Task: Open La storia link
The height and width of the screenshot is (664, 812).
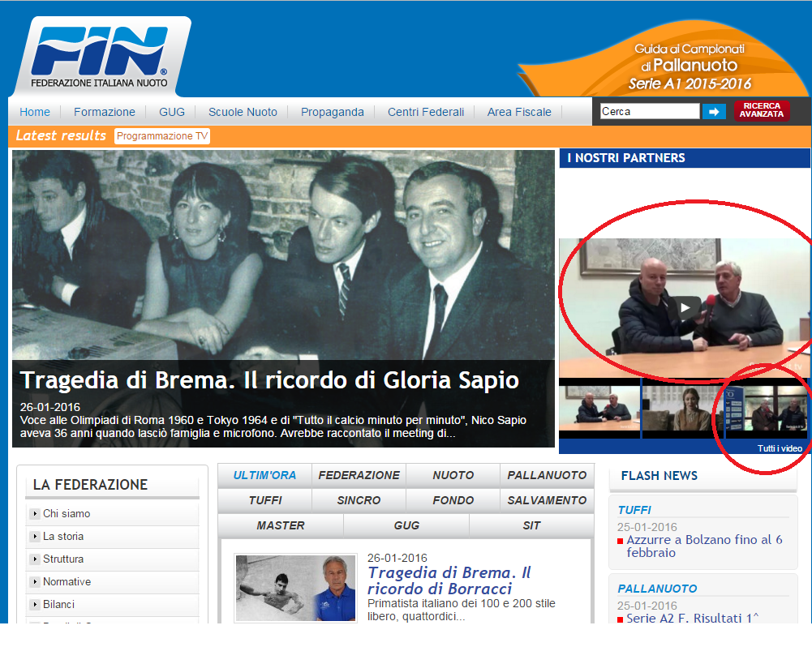Action: click(63, 536)
